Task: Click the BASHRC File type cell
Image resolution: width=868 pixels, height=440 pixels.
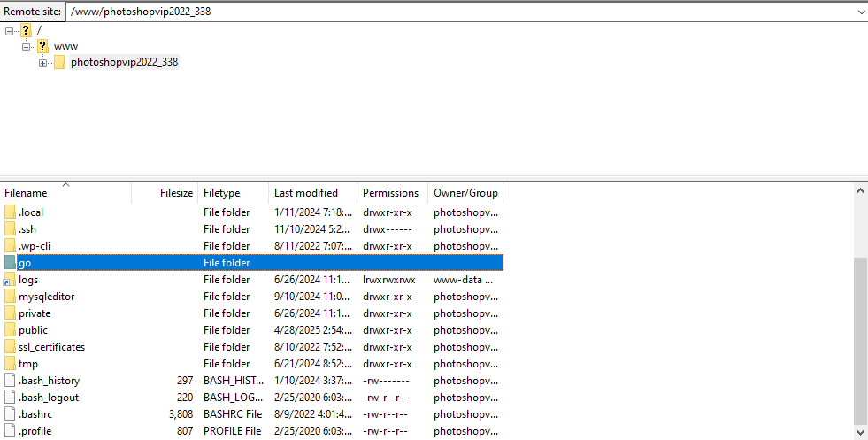Action: [x=233, y=414]
